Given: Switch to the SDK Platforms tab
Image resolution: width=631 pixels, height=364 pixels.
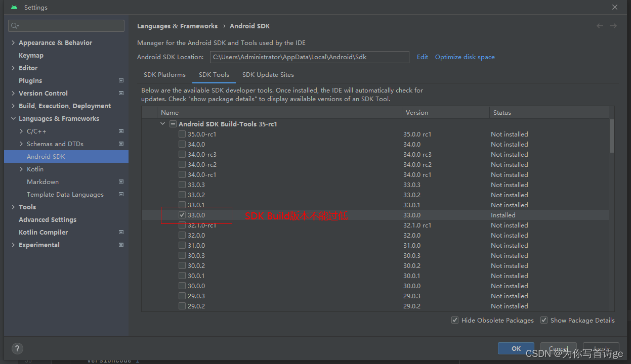Looking at the screenshot, I should (x=164, y=74).
